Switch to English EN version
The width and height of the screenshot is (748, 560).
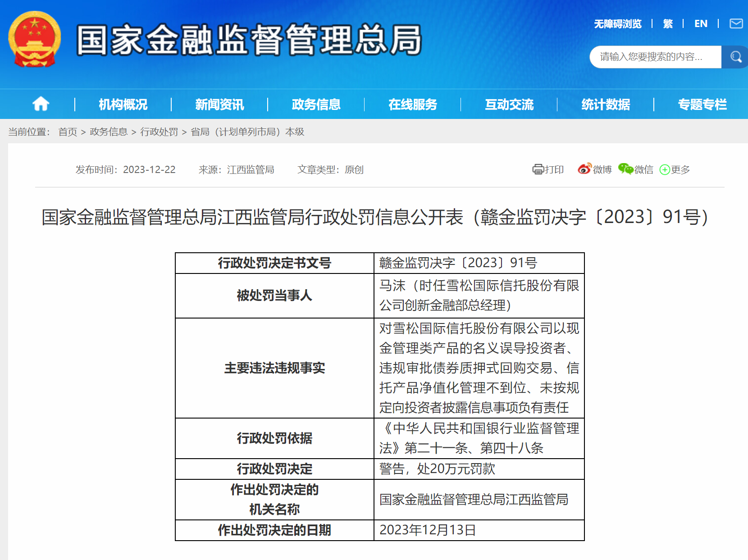[x=701, y=24]
